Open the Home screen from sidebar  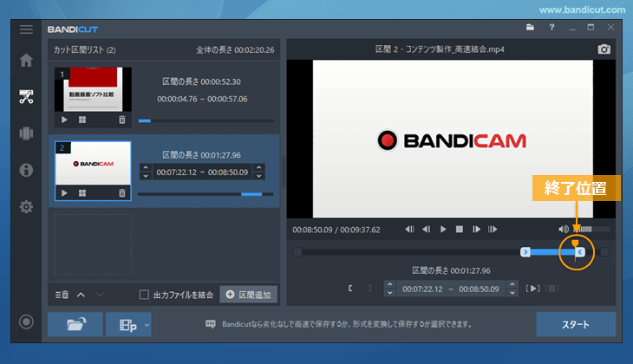26,61
